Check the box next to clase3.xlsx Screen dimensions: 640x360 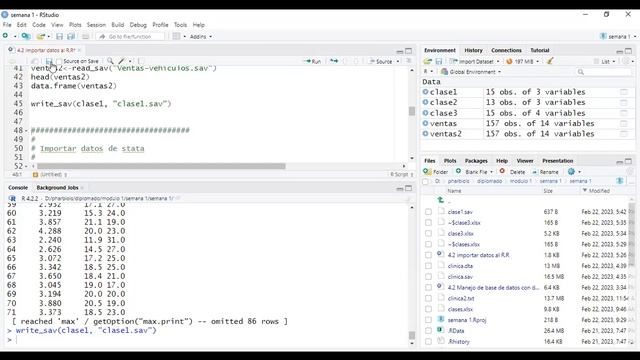pyautogui.click(x=428, y=233)
